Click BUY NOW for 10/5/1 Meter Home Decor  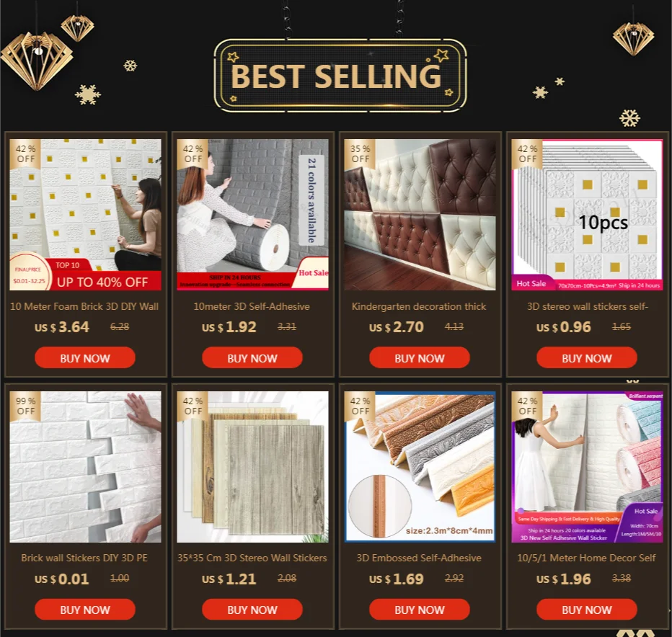[587, 609]
